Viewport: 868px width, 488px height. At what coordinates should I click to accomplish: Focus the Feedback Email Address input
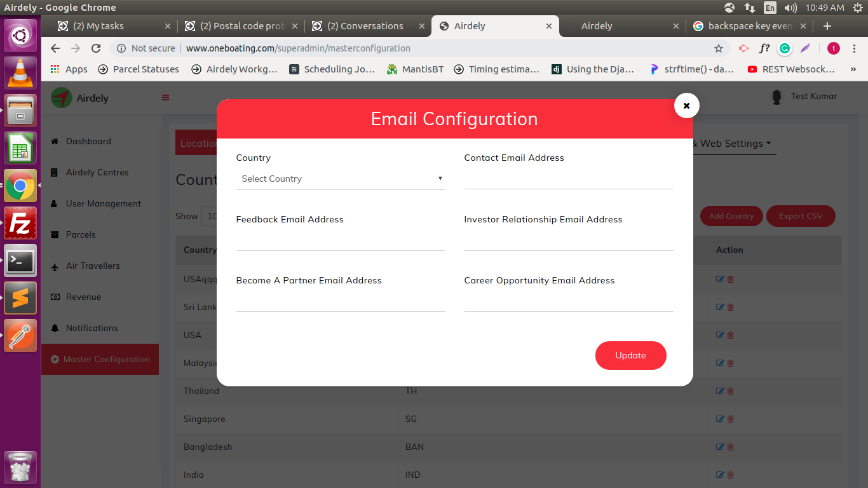[x=340, y=240]
